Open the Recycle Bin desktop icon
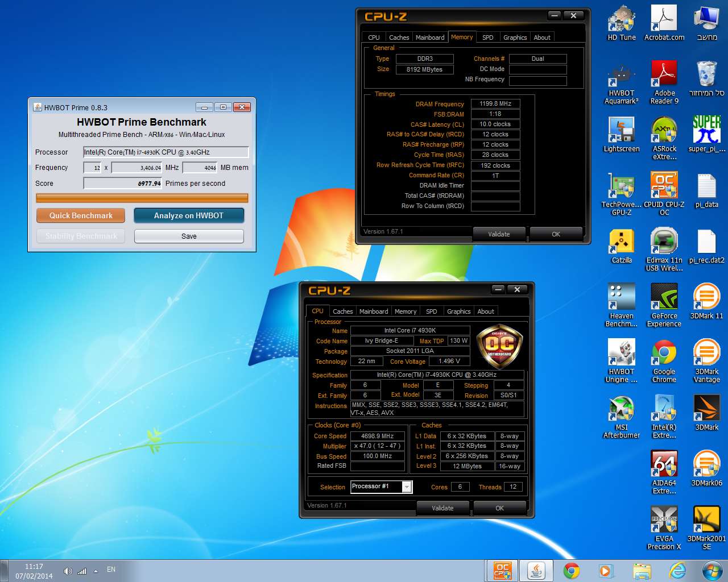 [x=707, y=78]
